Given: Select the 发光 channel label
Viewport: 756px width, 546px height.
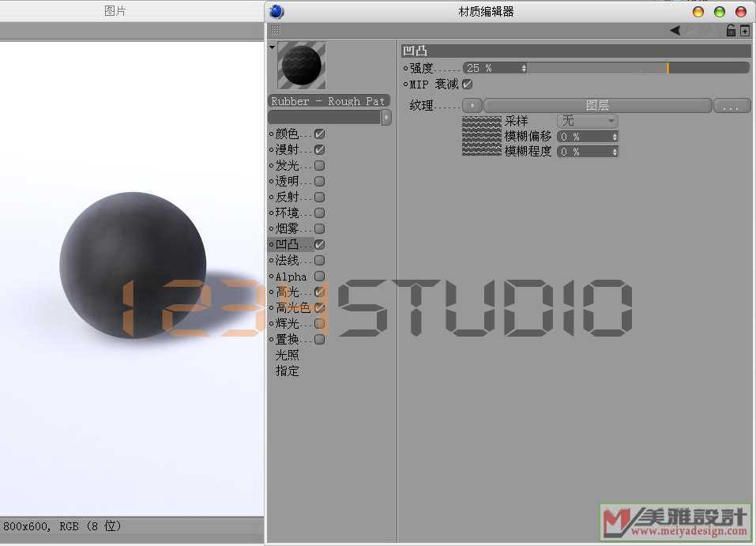Looking at the screenshot, I should (287, 165).
